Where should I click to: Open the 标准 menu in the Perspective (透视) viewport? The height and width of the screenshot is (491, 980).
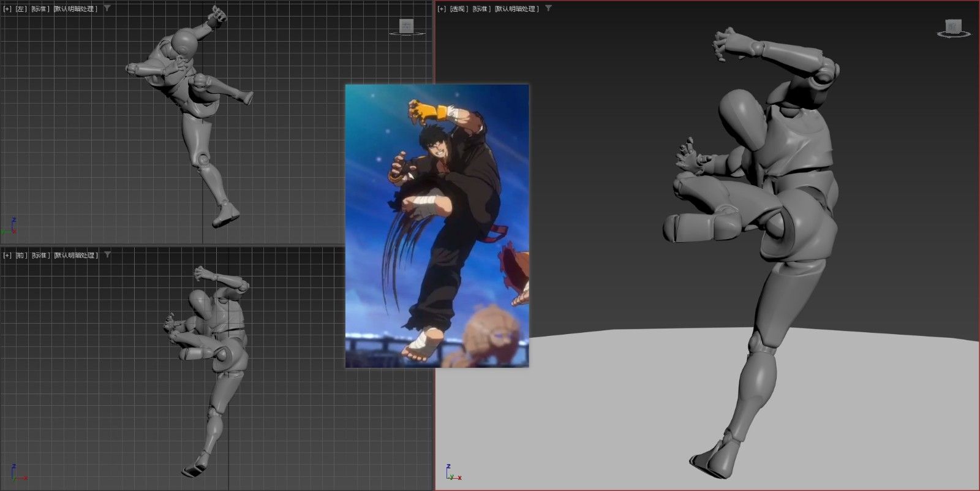click(x=481, y=9)
